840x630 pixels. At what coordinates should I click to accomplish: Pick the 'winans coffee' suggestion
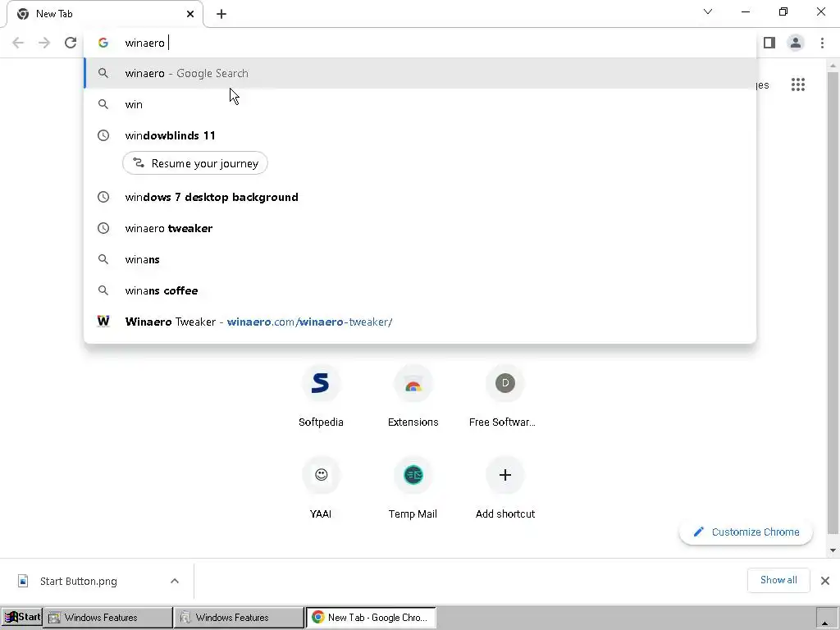tap(420, 290)
